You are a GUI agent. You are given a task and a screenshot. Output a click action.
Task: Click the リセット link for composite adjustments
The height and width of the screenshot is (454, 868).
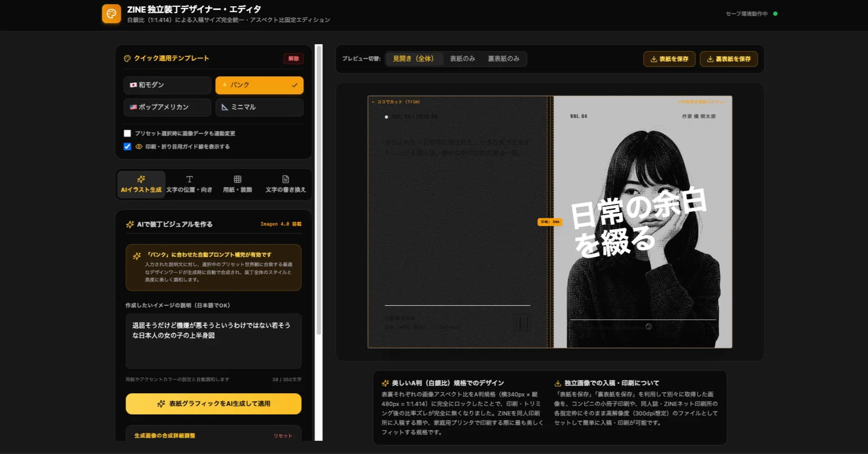[x=283, y=436]
